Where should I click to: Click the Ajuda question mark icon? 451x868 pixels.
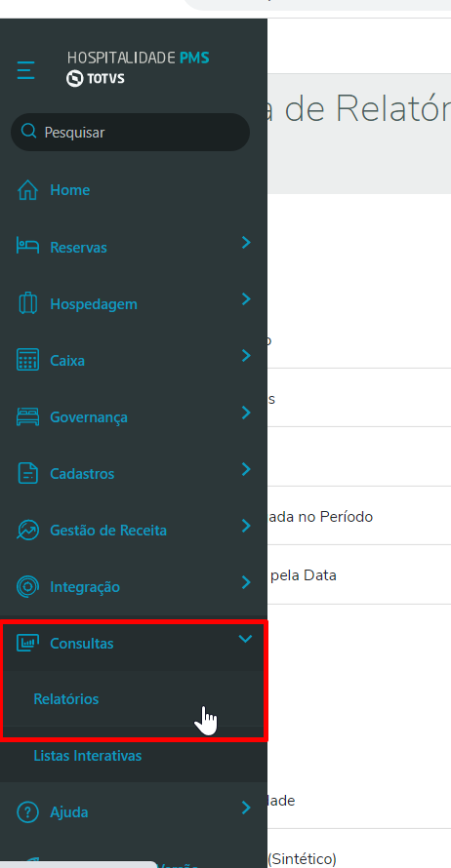(27, 812)
